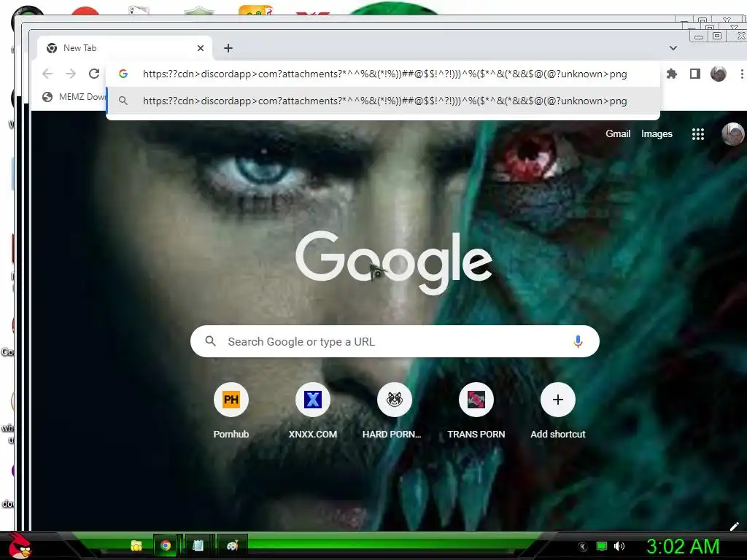Open the Notepad taskbar icon
This screenshot has width=747, height=560.
[198, 545]
